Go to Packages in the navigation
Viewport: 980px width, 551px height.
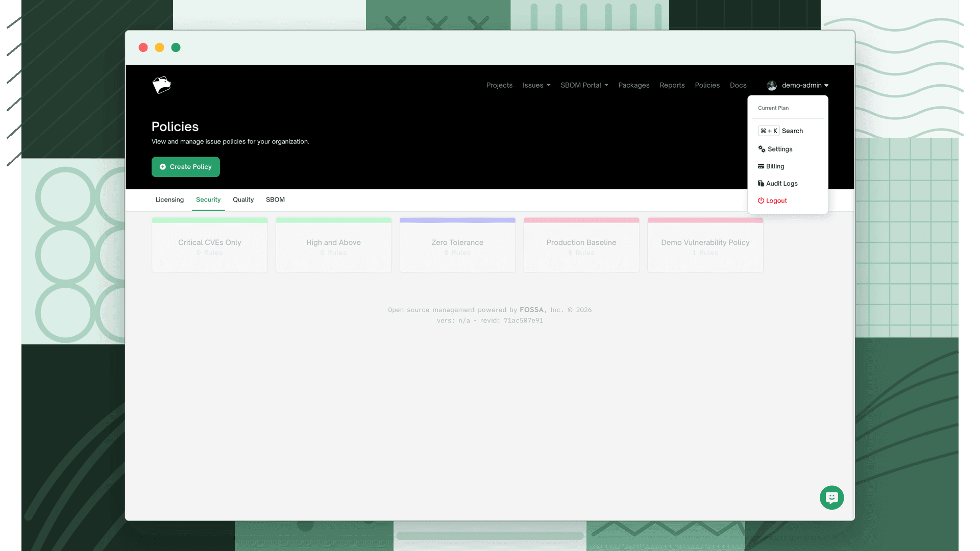[634, 85]
